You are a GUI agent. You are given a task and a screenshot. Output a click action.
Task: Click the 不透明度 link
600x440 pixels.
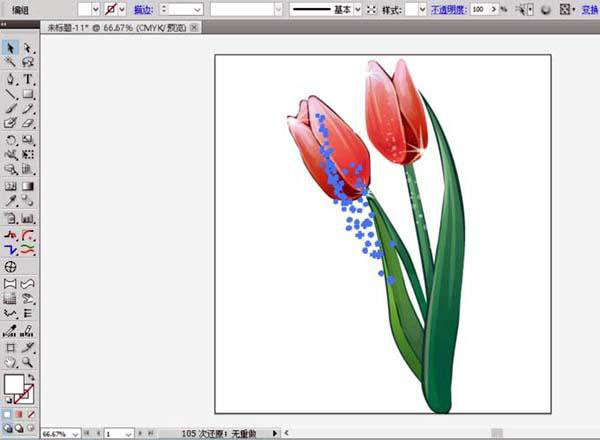click(x=448, y=9)
